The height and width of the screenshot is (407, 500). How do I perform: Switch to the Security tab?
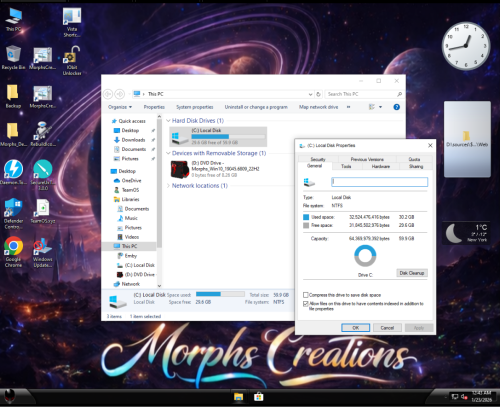pyautogui.click(x=318, y=159)
